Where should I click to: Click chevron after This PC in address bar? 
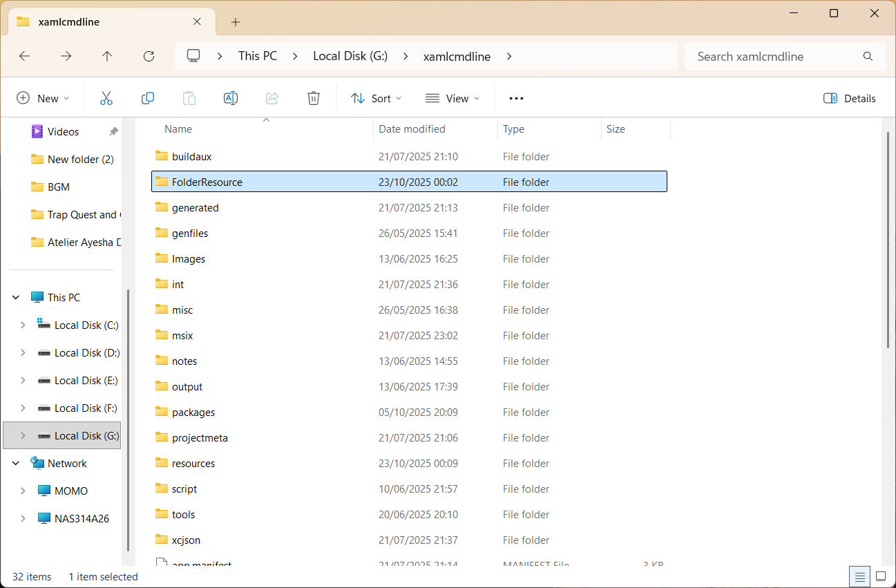coord(295,57)
